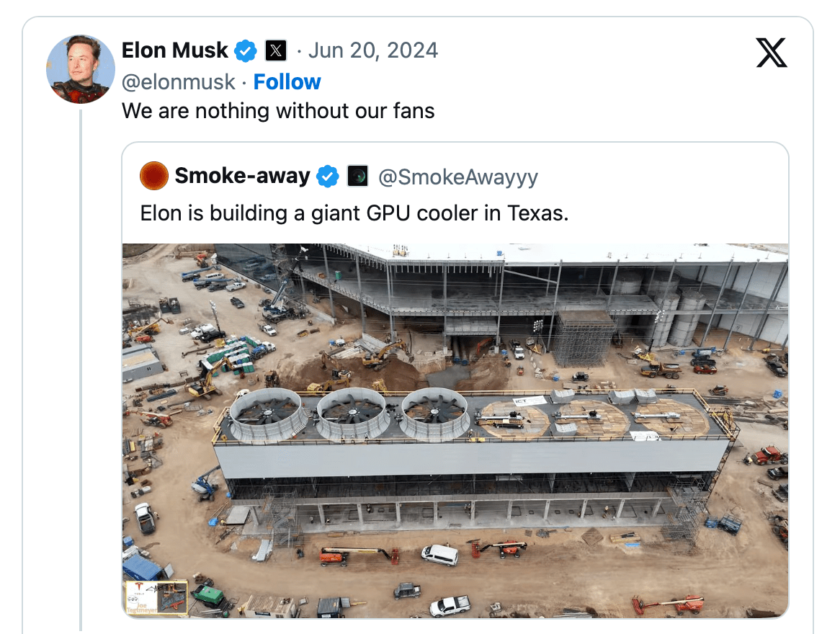Viewport: 840px width, 634px height.
Task: Click the X logo in the top right corner
Action: [771, 52]
